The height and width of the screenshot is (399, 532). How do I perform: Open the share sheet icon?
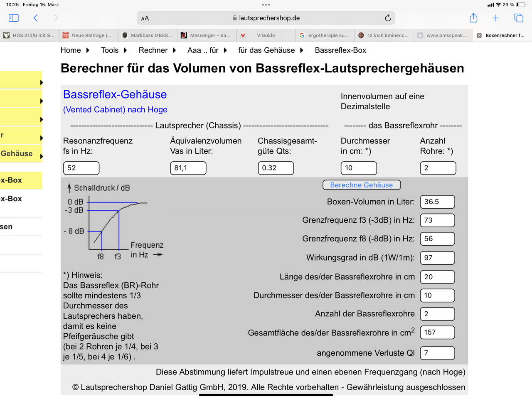[x=473, y=18]
